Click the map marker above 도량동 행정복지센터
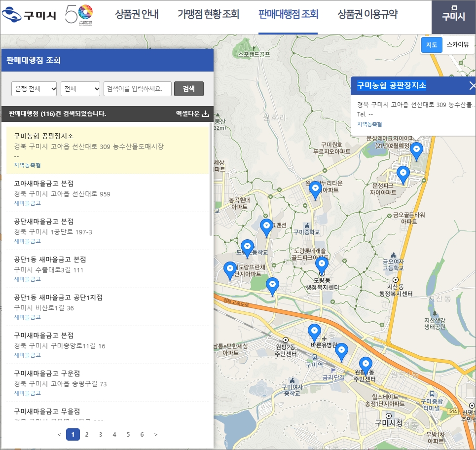 322,265
